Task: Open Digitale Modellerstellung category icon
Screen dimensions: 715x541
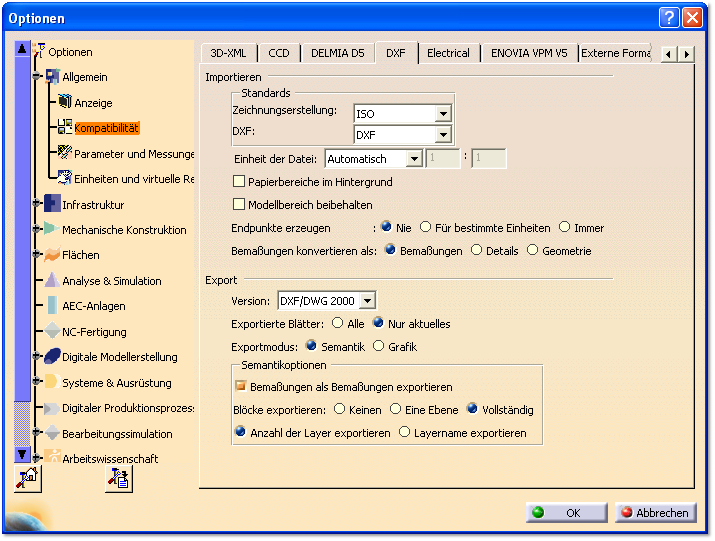Action: [x=52, y=357]
